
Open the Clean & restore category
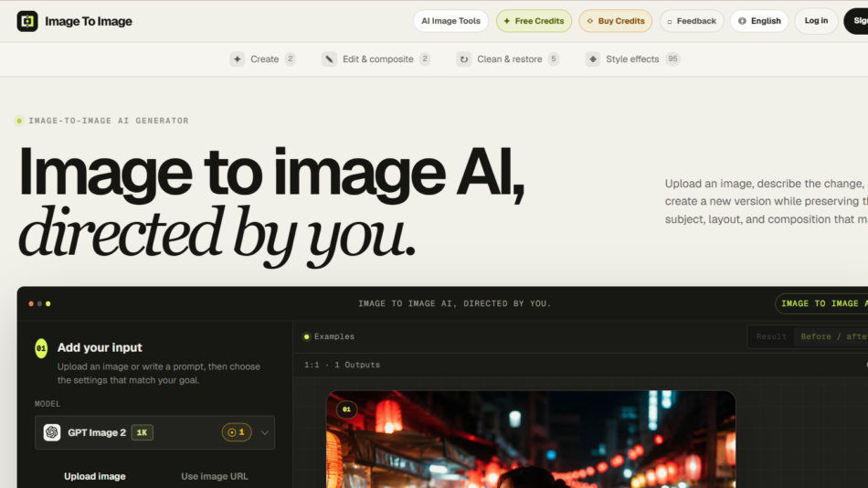tap(508, 59)
